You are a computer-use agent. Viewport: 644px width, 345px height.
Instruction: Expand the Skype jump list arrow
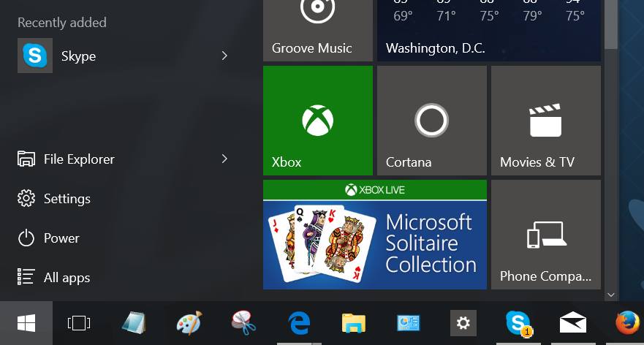(x=224, y=56)
